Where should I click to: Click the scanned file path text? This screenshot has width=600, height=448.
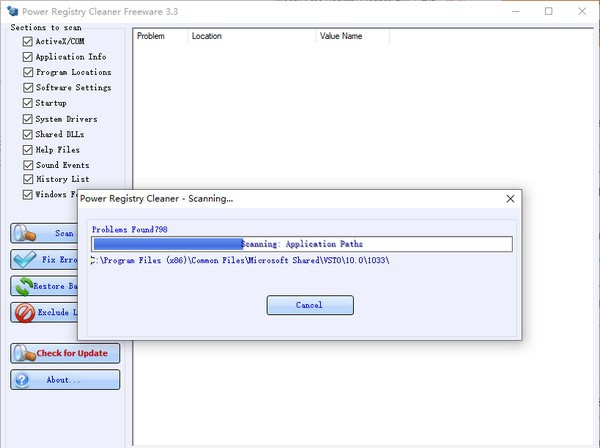(240, 261)
